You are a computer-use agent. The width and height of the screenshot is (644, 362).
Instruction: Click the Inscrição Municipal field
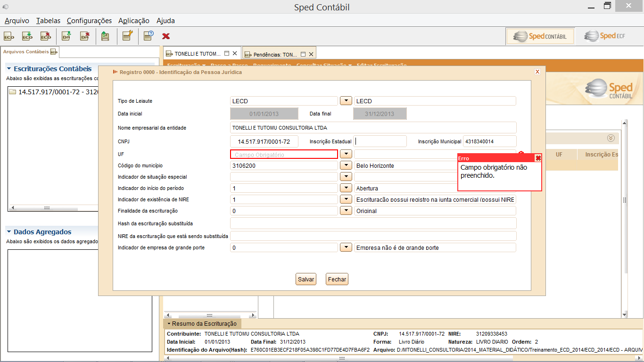[x=490, y=141]
